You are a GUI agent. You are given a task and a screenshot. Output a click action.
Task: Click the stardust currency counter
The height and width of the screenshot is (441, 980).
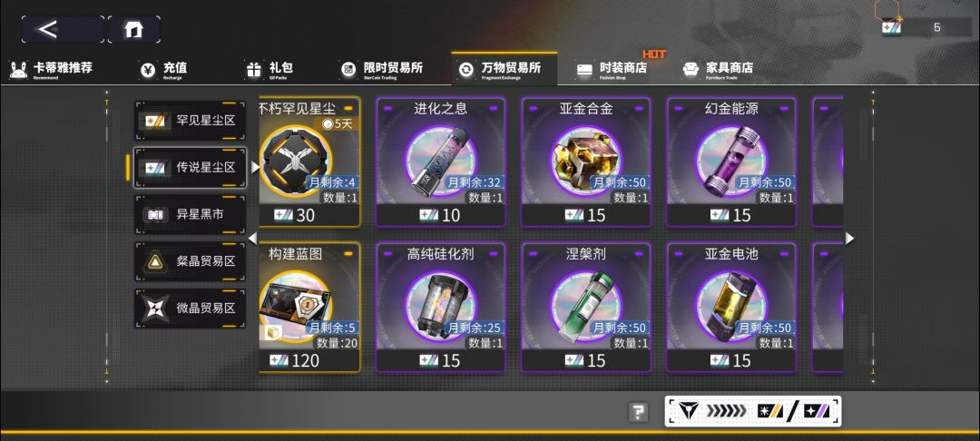[918, 27]
